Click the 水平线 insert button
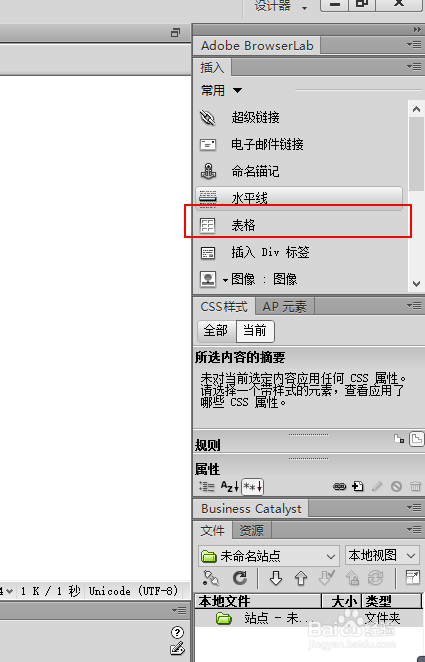Screen dimensions: 425x662 tap(299, 198)
